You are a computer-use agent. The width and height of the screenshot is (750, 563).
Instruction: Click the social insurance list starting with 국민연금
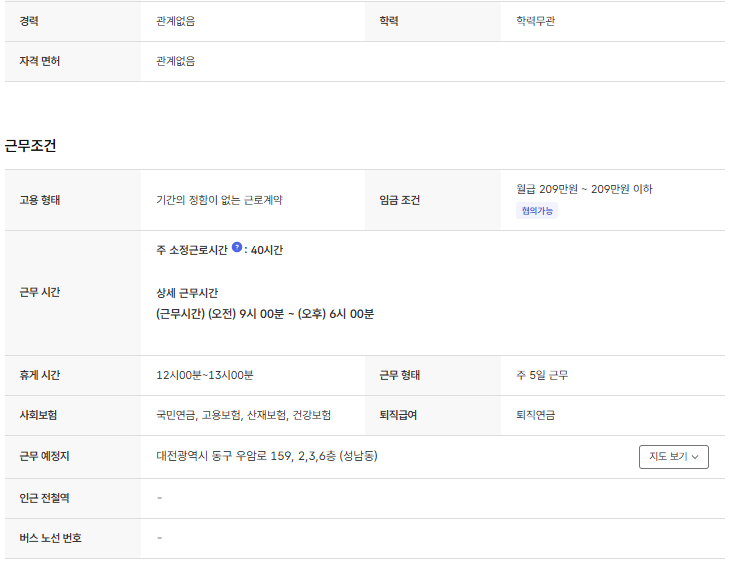click(x=243, y=415)
